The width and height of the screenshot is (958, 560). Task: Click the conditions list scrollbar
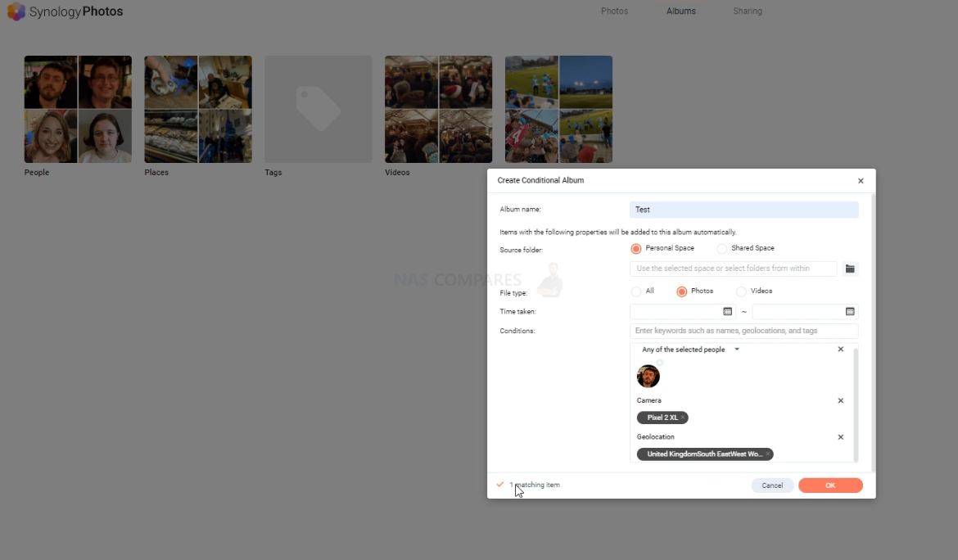point(856,404)
